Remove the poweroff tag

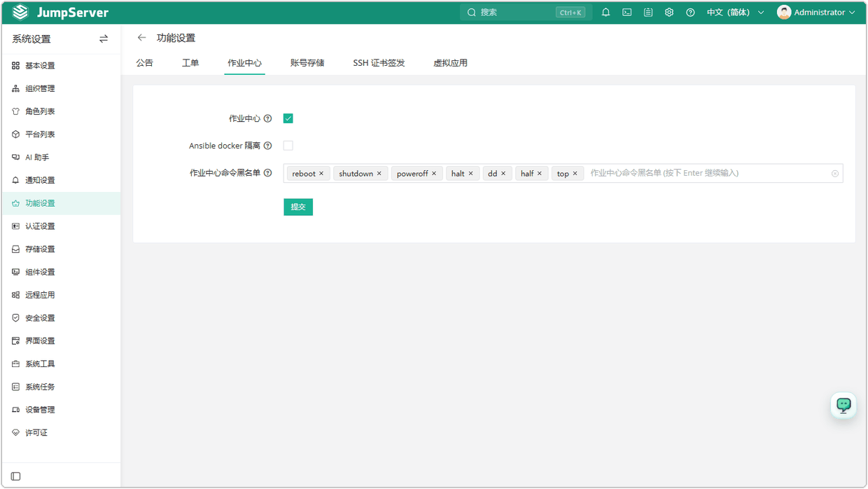434,174
